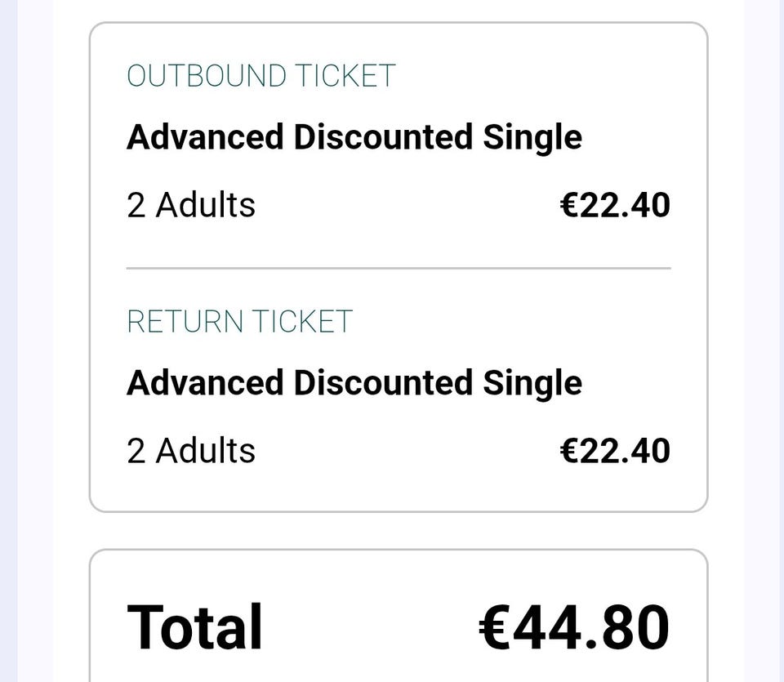Screen dimensions: 784x682
Task: Click the €44.80 total amount
Action: [573, 627]
